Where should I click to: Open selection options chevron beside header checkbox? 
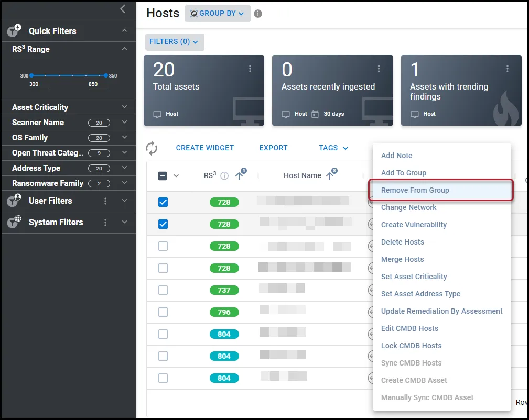176,175
